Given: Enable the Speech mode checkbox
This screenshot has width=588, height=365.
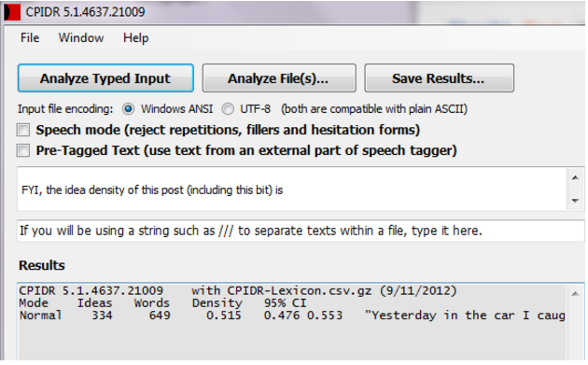Looking at the screenshot, I should pyautogui.click(x=23, y=130).
